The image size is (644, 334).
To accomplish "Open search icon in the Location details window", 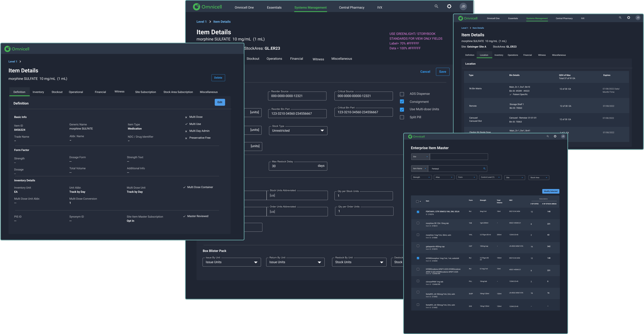I will click(x=620, y=18).
